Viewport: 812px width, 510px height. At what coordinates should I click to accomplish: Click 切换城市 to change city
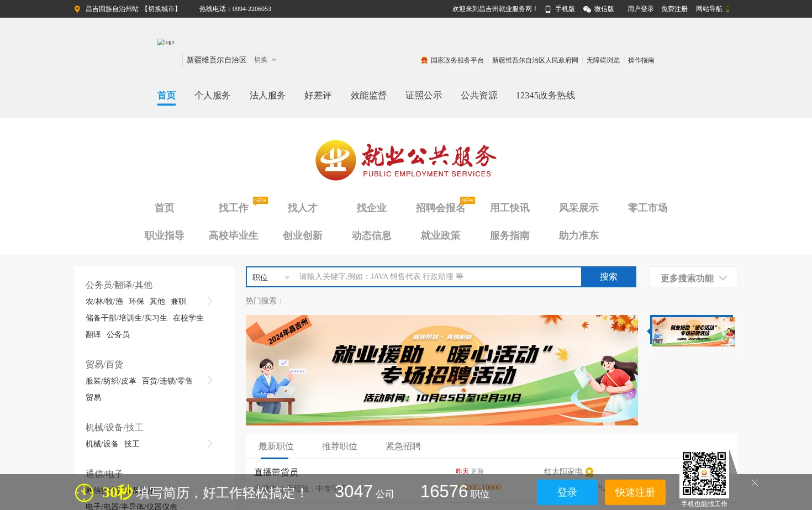coord(161,9)
